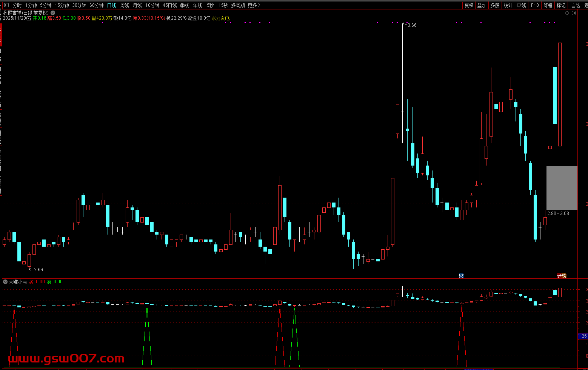Open F10 company information

click(535, 5)
